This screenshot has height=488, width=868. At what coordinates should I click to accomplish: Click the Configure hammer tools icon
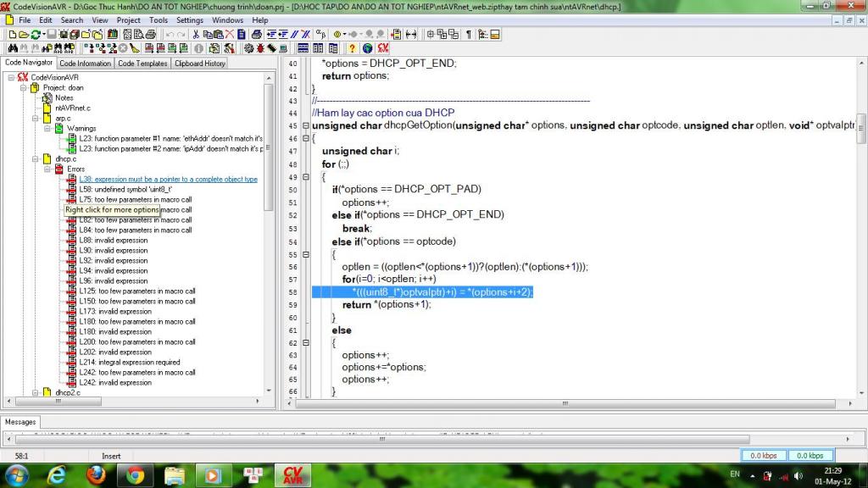[x=229, y=48]
